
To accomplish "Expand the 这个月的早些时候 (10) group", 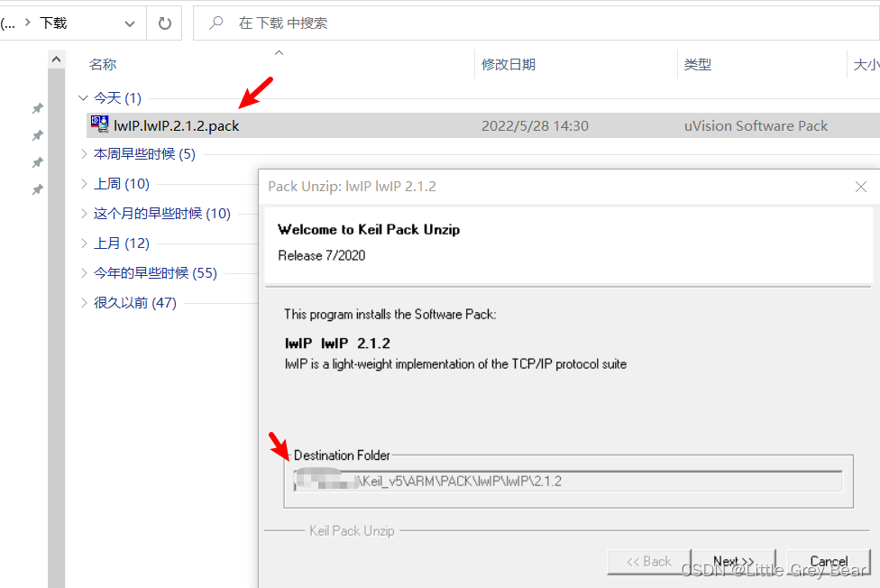I will (x=84, y=214).
